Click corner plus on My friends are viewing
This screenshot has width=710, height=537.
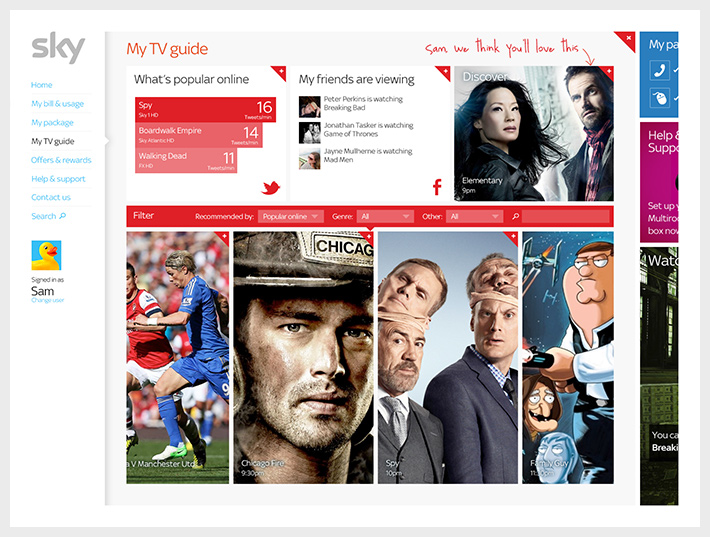[x=445, y=72]
